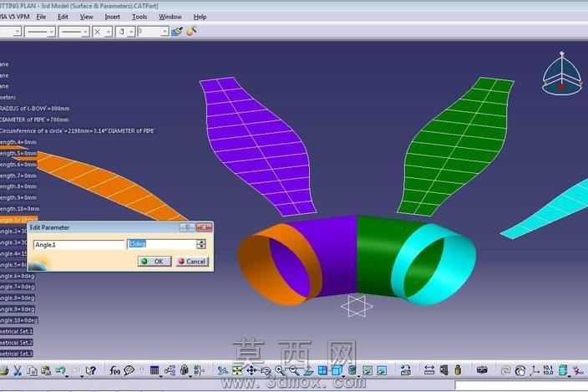Image resolution: width=588 pixels, height=392 pixels.
Task: Click the Undo arrow icon
Action: [x=60, y=370]
